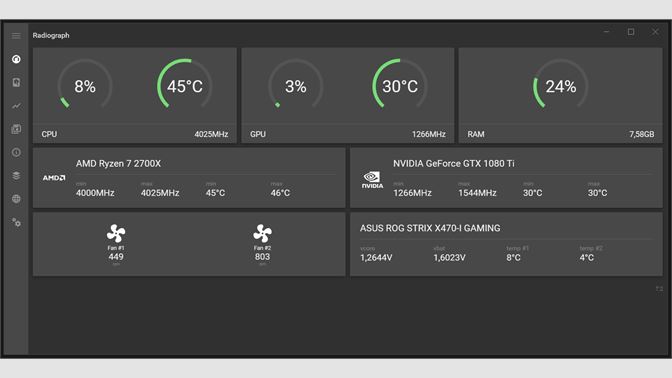The width and height of the screenshot is (672, 378).
Task: Minimize the Radiograph window
Action: [x=606, y=32]
